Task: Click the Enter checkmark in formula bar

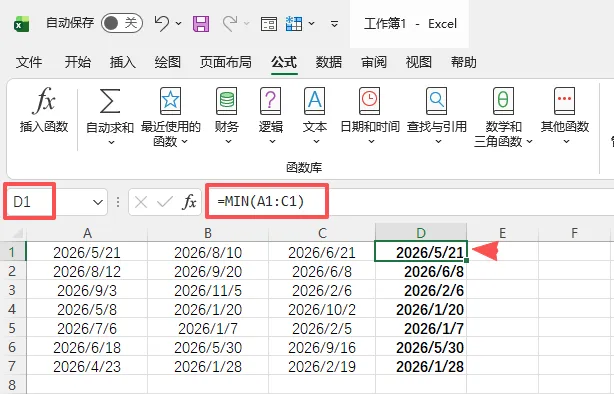Action: pyautogui.click(x=164, y=202)
